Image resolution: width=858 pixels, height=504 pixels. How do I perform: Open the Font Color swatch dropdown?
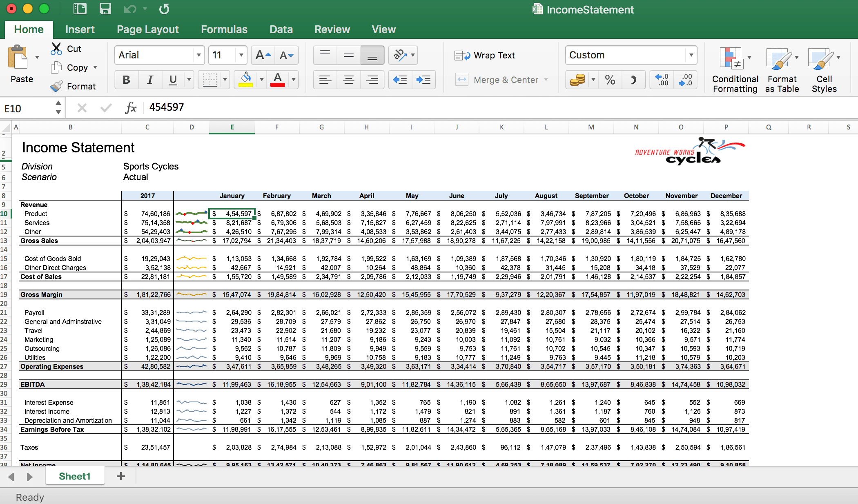click(x=294, y=80)
